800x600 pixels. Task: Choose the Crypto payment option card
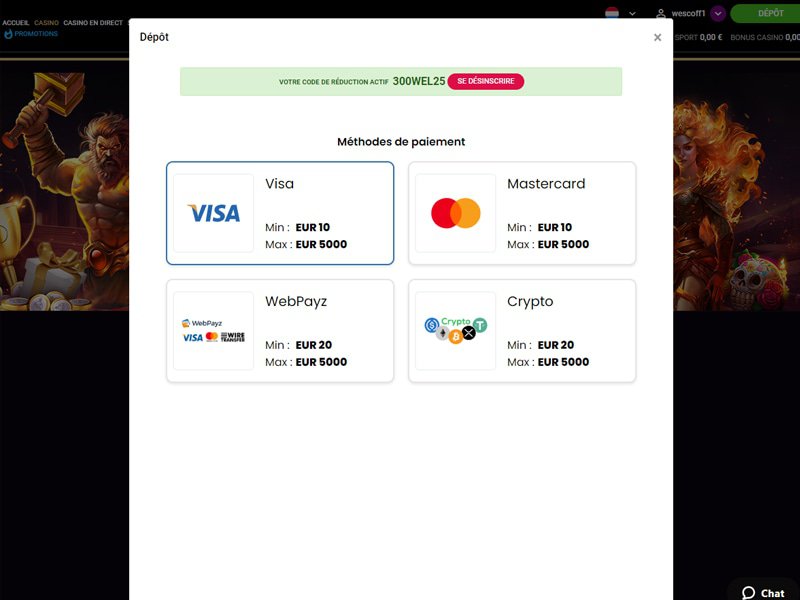[x=522, y=331]
